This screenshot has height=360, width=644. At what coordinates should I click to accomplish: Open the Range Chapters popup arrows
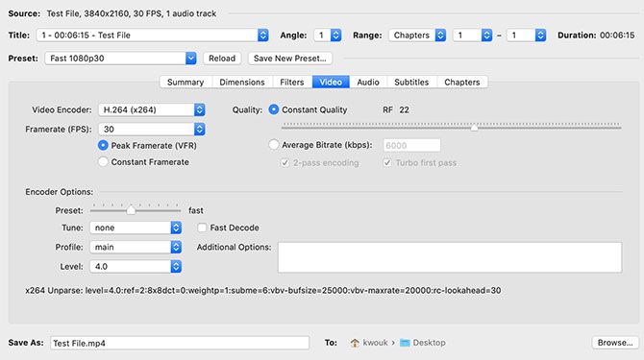click(440, 36)
